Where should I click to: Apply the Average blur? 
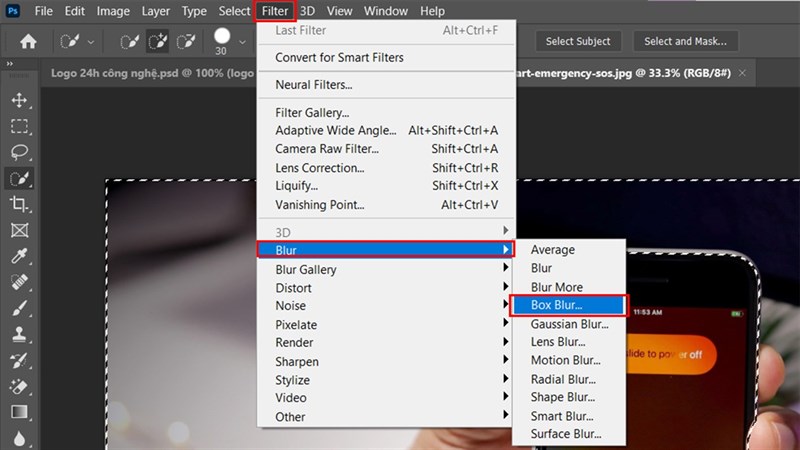pyautogui.click(x=569, y=249)
